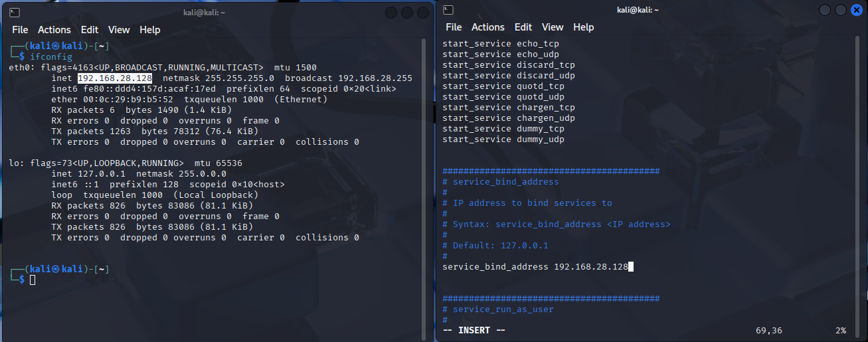Click the start_service quotd_tcp line
The height and width of the screenshot is (342, 868).
point(503,86)
